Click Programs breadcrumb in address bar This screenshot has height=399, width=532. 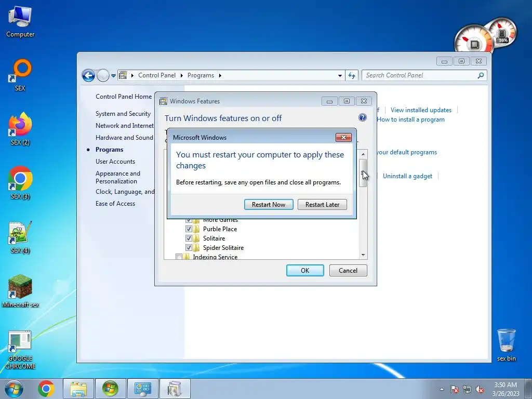point(201,75)
